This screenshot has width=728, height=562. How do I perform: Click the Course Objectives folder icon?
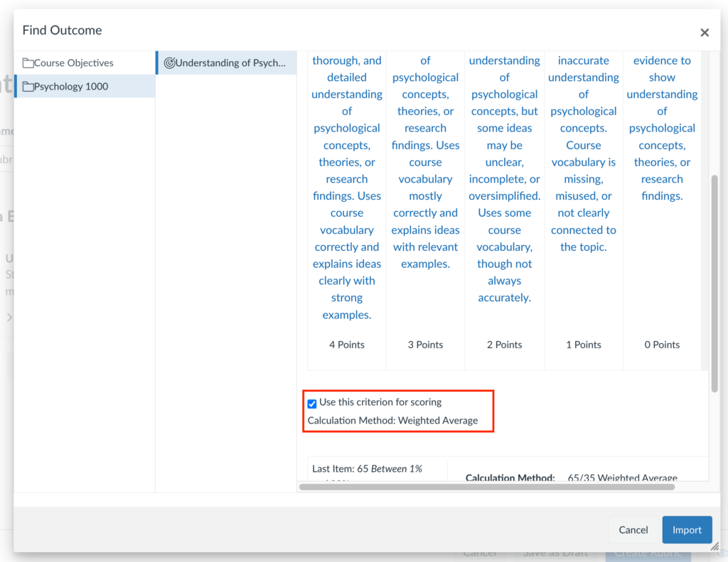pos(28,63)
